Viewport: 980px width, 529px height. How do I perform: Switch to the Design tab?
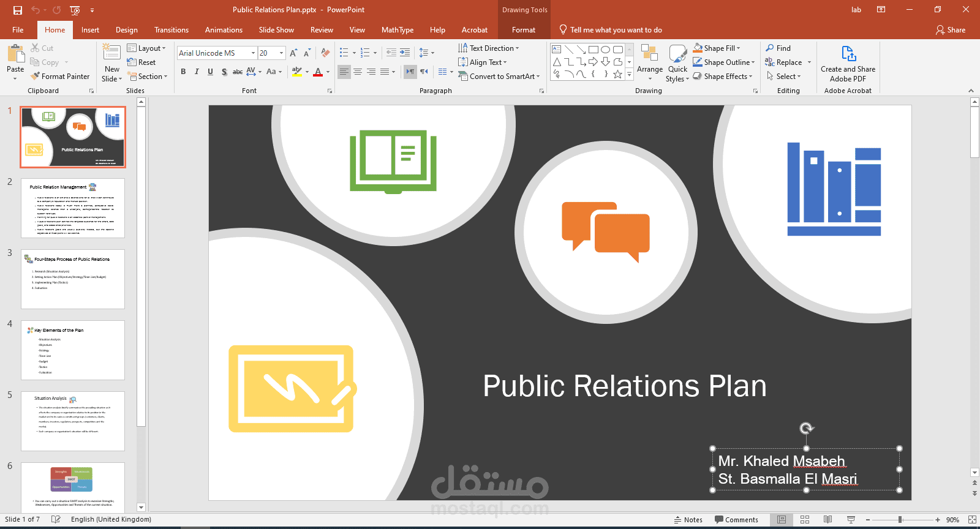[126, 30]
